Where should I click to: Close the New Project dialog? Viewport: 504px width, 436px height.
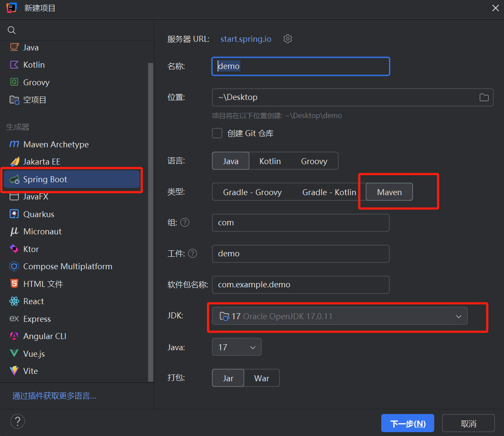495,8
